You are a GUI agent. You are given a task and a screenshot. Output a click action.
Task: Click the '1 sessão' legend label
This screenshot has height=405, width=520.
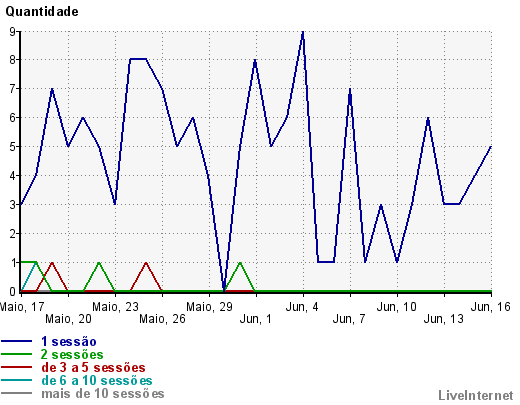[x=69, y=341]
